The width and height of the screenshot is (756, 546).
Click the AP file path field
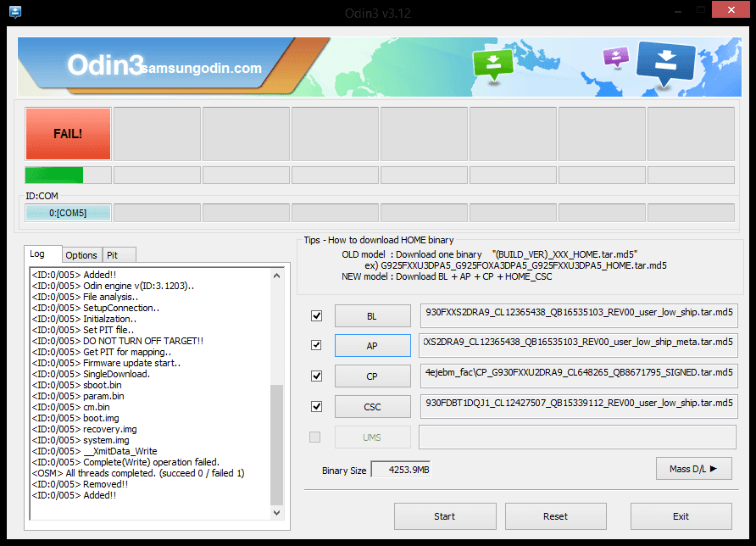point(579,345)
